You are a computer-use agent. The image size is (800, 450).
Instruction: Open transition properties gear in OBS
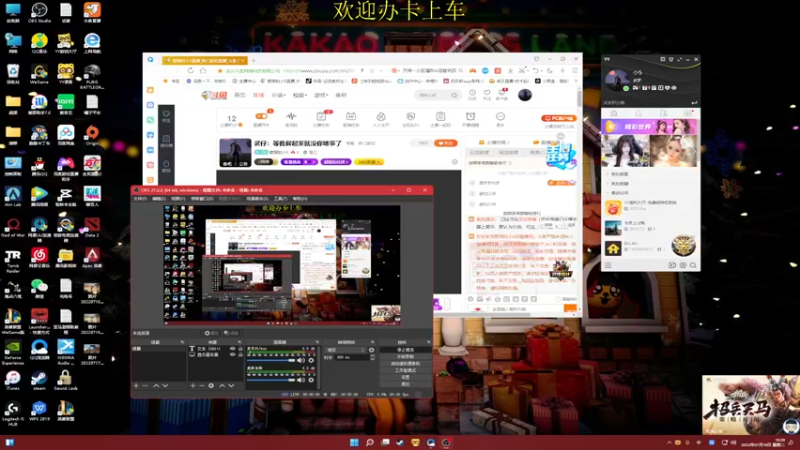[371, 350]
